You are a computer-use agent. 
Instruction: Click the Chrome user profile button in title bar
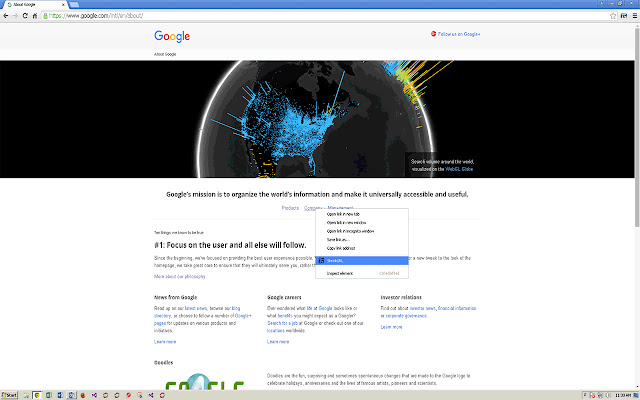(x=602, y=3)
